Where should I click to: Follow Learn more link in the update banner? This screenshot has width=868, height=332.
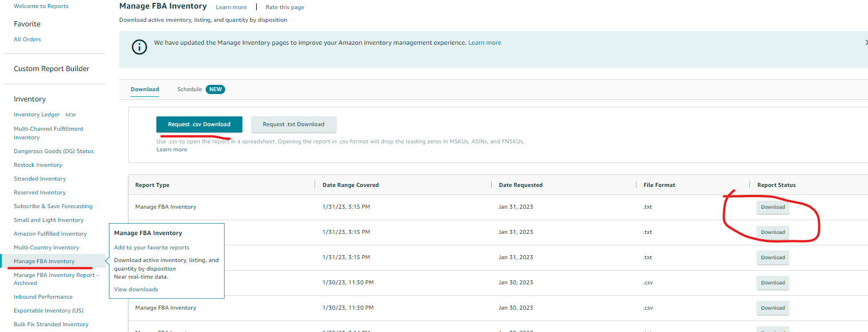coord(485,43)
